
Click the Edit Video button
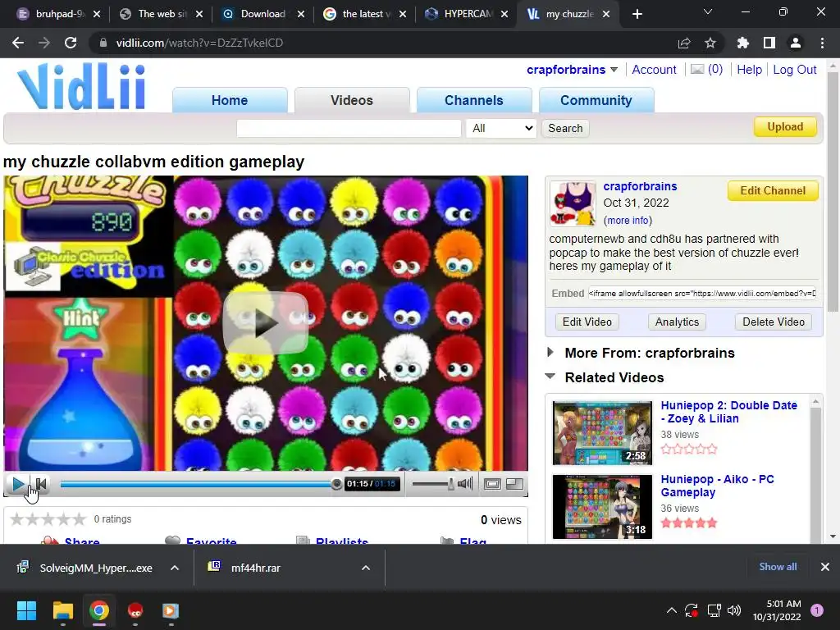point(587,322)
